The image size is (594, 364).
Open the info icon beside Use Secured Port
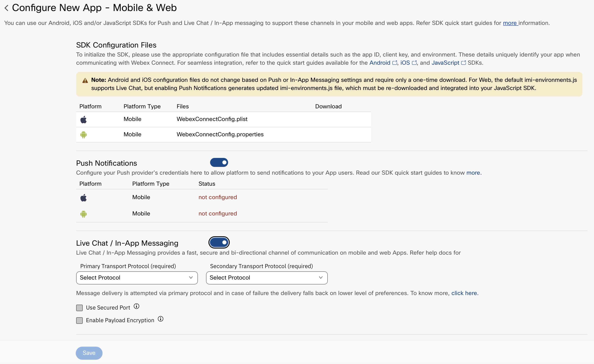(x=136, y=306)
